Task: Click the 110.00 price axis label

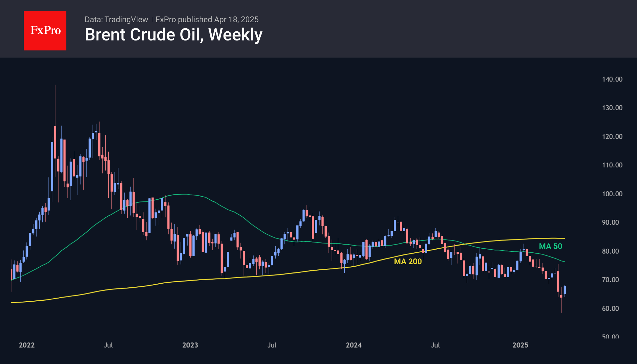Action: (612, 165)
